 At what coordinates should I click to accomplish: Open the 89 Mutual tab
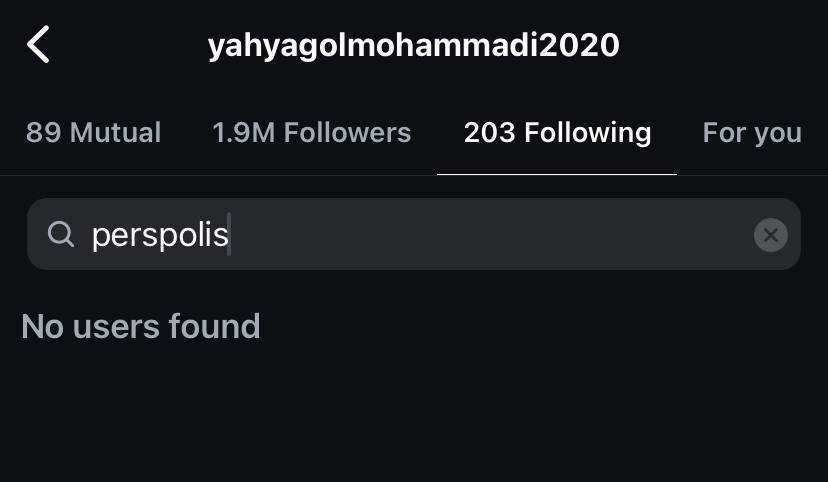point(93,133)
